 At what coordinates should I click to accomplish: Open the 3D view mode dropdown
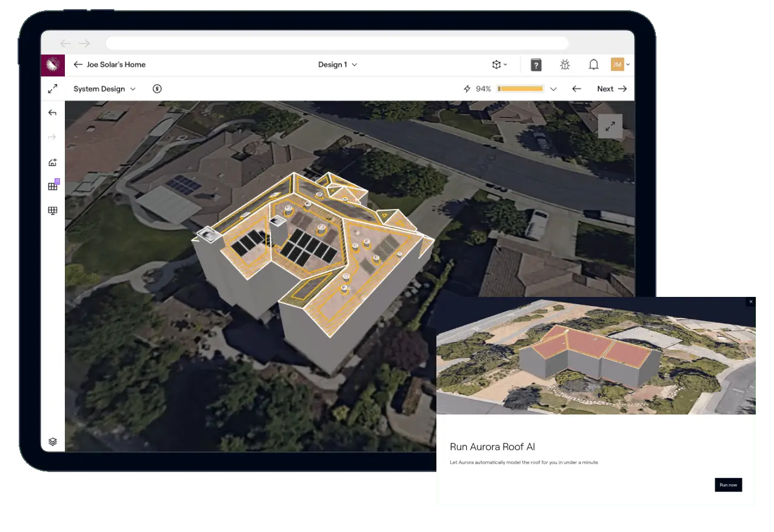point(499,64)
